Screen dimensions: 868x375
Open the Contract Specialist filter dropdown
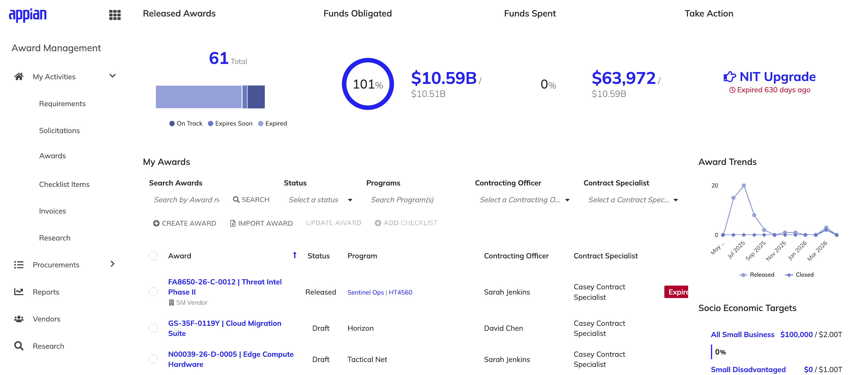[x=633, y=200]
